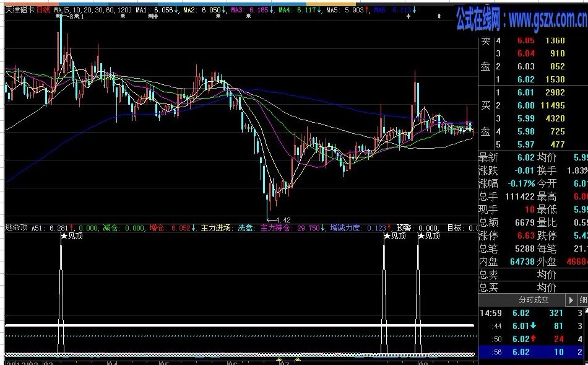Click the red up arrow in :50 trade row
Viewport: 588px width, 365px height.
534,339
